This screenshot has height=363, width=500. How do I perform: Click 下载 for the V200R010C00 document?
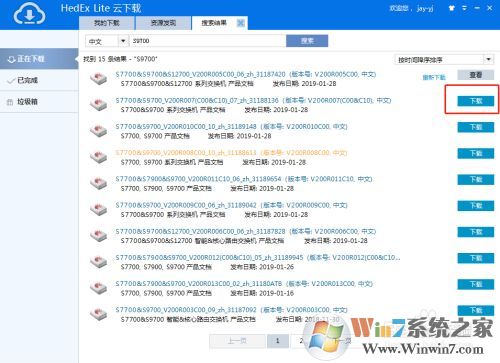coord(476,127)
